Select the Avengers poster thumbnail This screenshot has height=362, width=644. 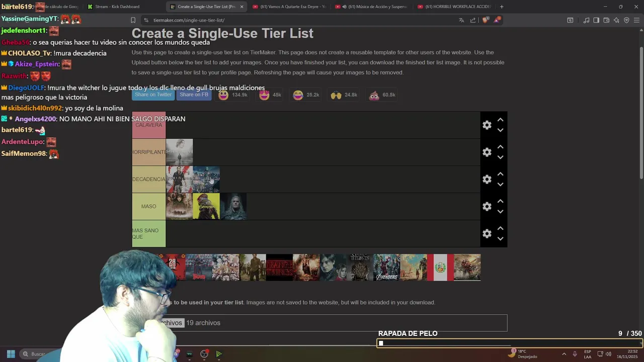pyautogui.click(x=387, y=267)
